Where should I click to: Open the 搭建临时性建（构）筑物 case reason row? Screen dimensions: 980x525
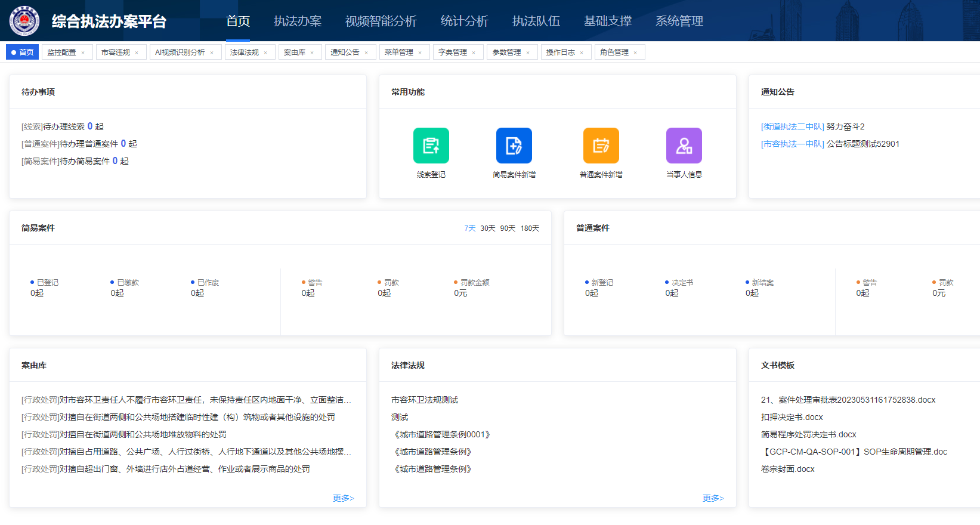(x=178, y=417)
